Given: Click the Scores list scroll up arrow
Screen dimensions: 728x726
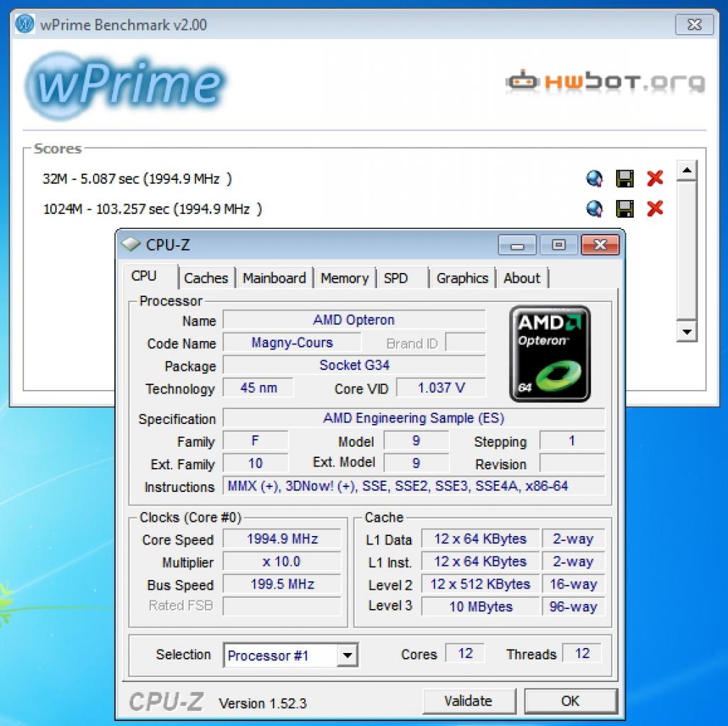Looking at the screenshot, I should coord(687,170).
